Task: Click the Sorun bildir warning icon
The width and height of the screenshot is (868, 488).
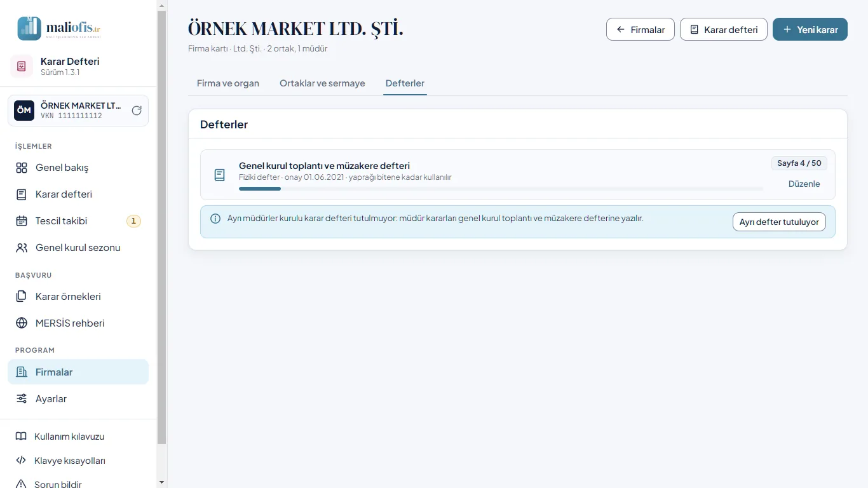Action: point(21,484)
